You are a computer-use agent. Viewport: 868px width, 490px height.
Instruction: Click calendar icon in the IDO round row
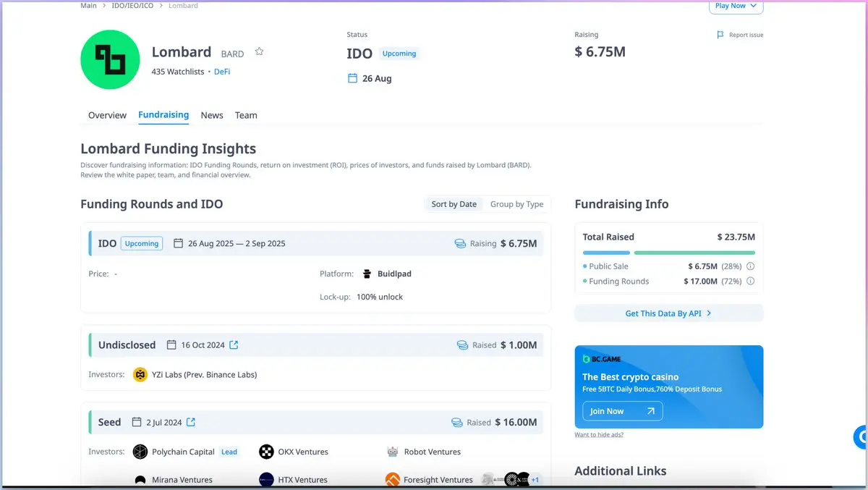(179, 243)
